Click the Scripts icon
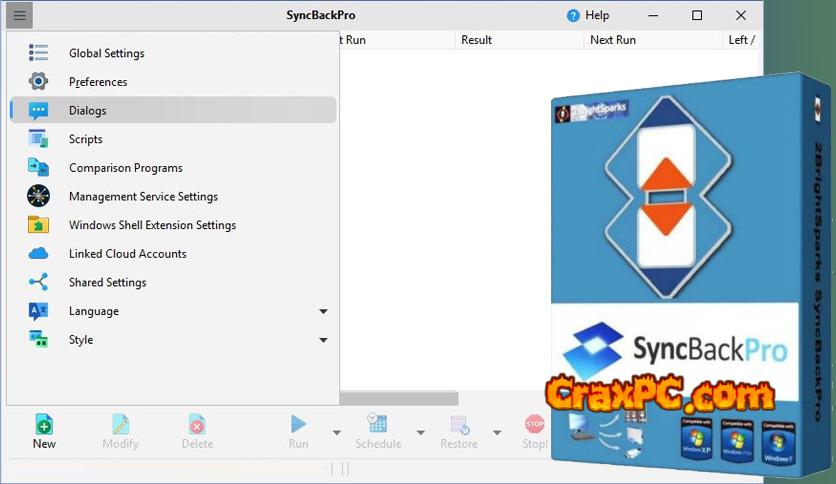The image size is (836, 484). click(x=38, y=139)
